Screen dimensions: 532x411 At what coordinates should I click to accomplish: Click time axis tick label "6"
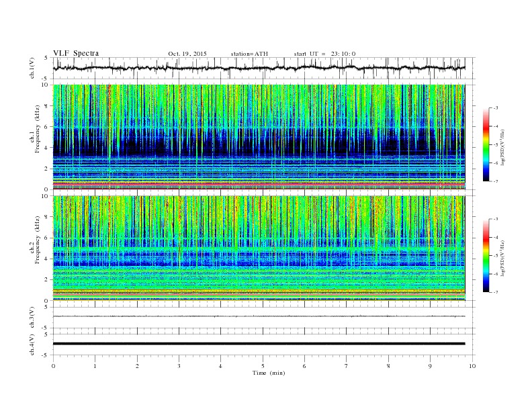tap(304, 366)
